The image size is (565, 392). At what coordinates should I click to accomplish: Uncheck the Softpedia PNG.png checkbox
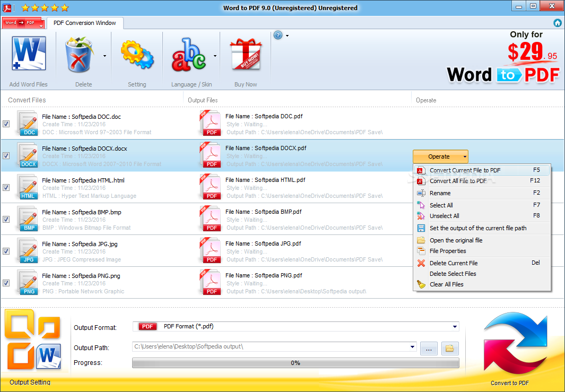pos(6,283)
